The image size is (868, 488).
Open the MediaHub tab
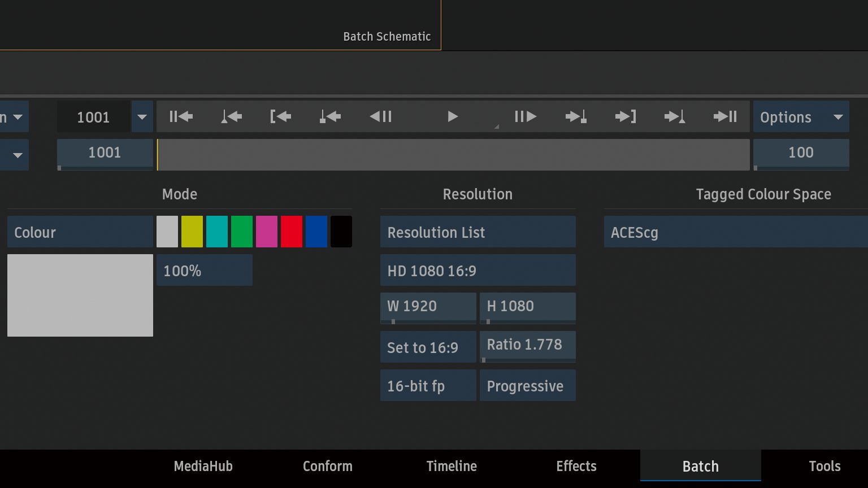click(203, 466)
